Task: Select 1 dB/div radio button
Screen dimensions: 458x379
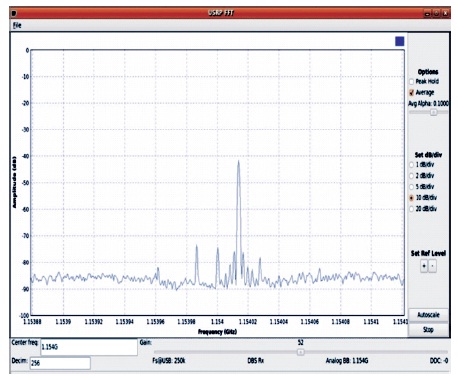Action: coord(411,165)
